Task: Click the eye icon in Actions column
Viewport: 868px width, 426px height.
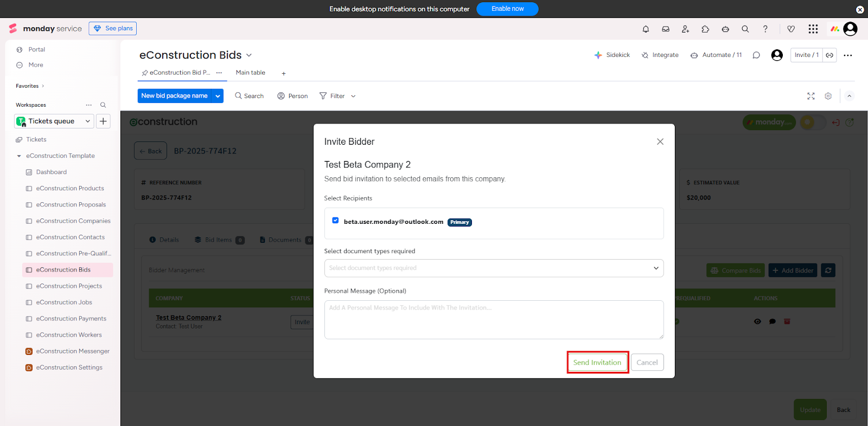Action: [757, 322]
